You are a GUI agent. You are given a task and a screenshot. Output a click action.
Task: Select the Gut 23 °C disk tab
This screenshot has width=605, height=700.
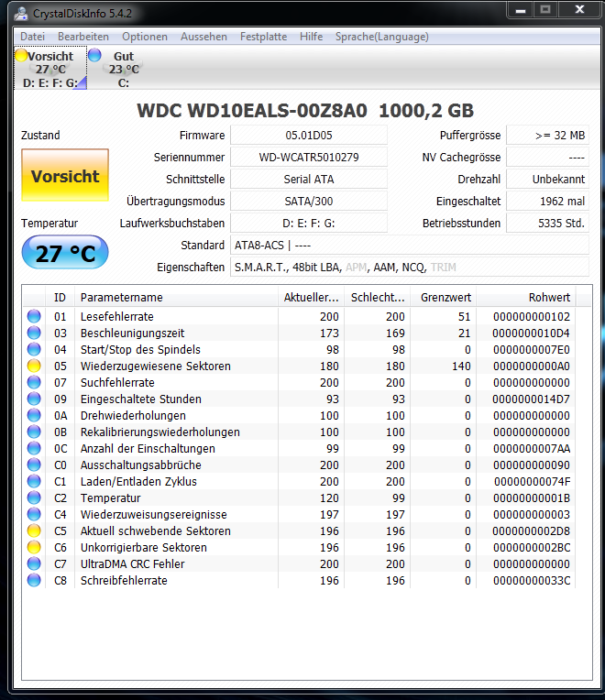(x=124, y=69)
